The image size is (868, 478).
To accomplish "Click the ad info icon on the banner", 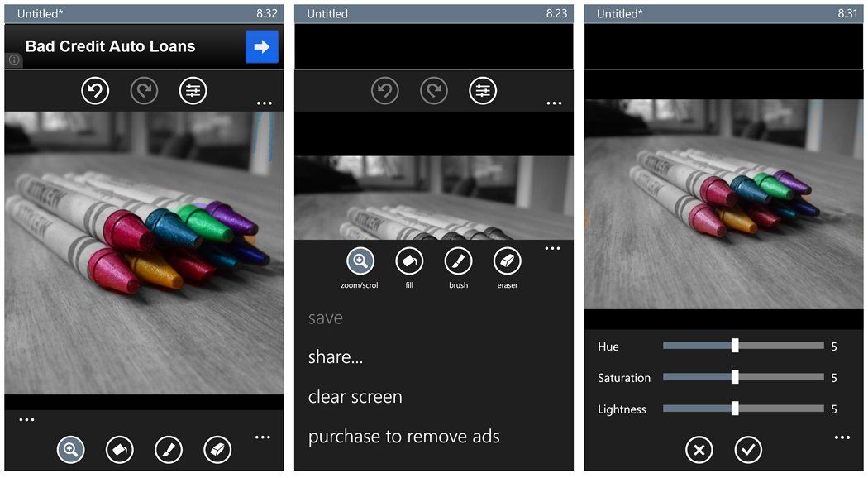I will (13, 60).
